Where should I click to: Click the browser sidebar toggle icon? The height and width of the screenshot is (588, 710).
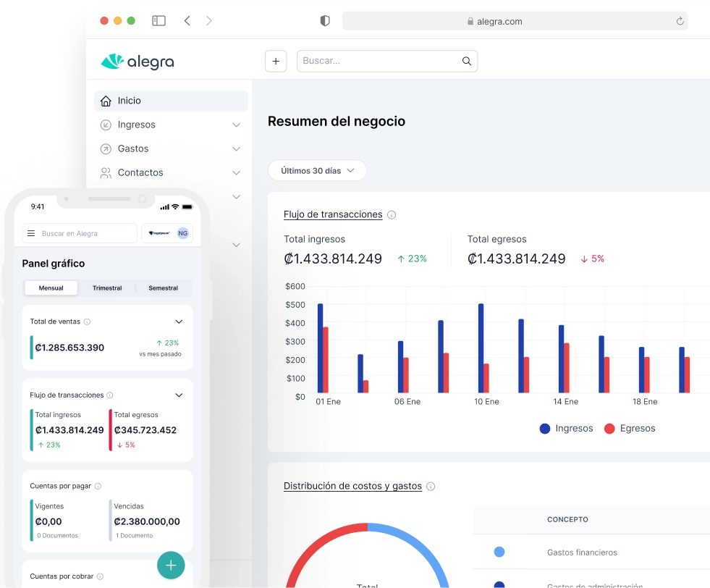(x=159, y=21)
